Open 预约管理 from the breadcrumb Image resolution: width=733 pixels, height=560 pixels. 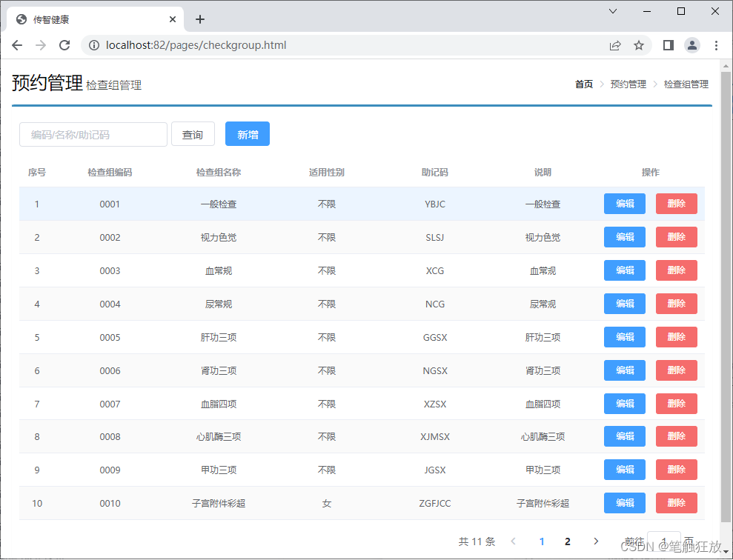point(628,84)
